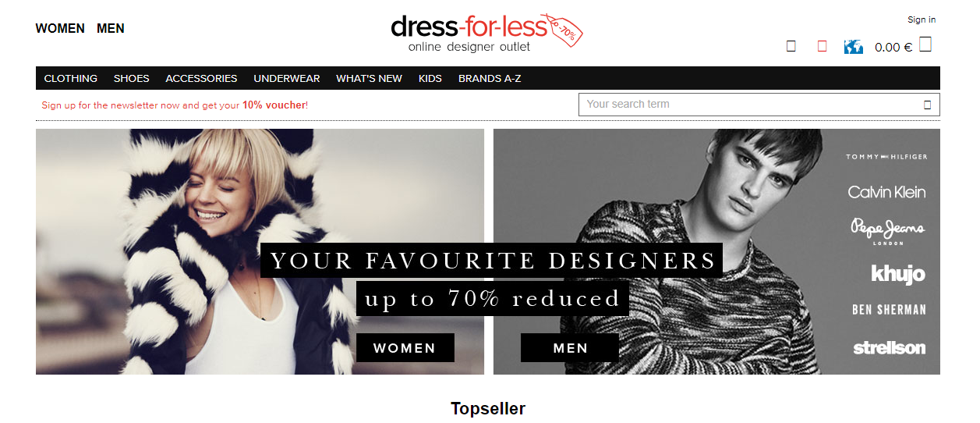Screen dimensions: 980x423
Task: Click the search submit icon in search box
Action: pos(927,105)
